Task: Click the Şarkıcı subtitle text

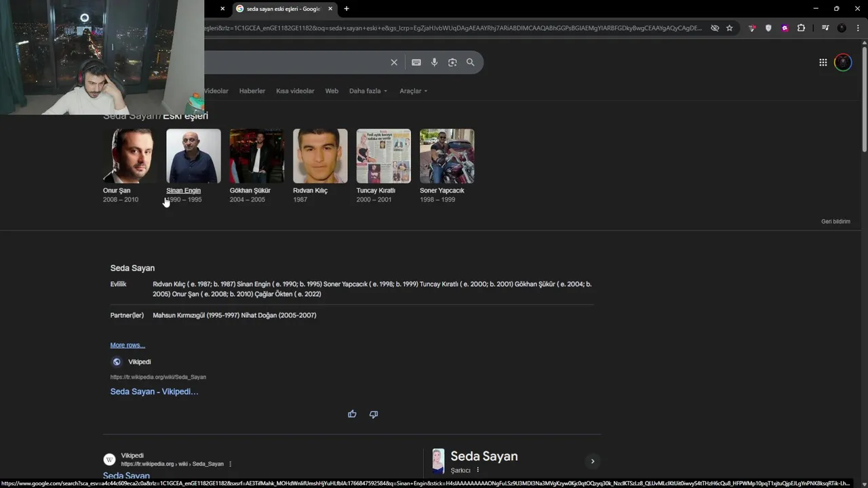Action: (x=460, y=470)
